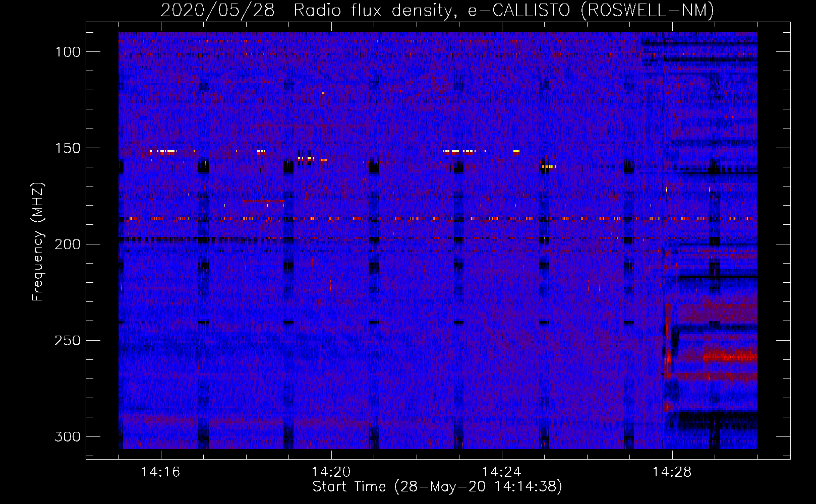Click the time tick label 14:28

[x=672, y=472]
